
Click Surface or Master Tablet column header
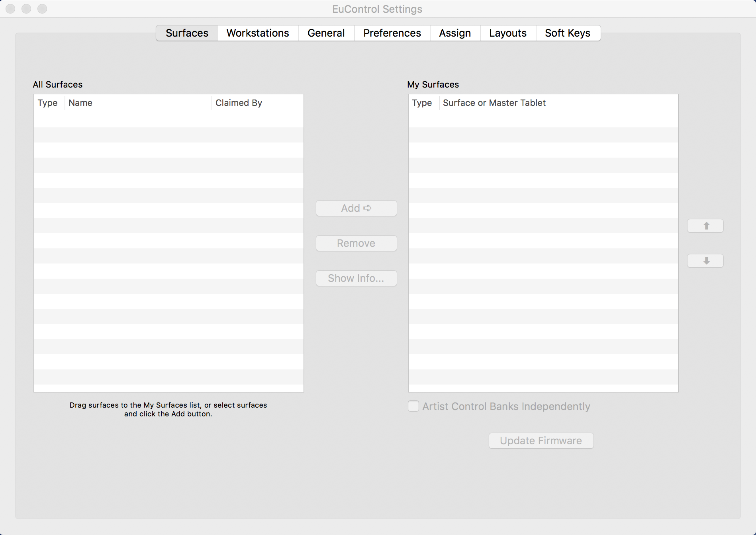pos(558,103)
